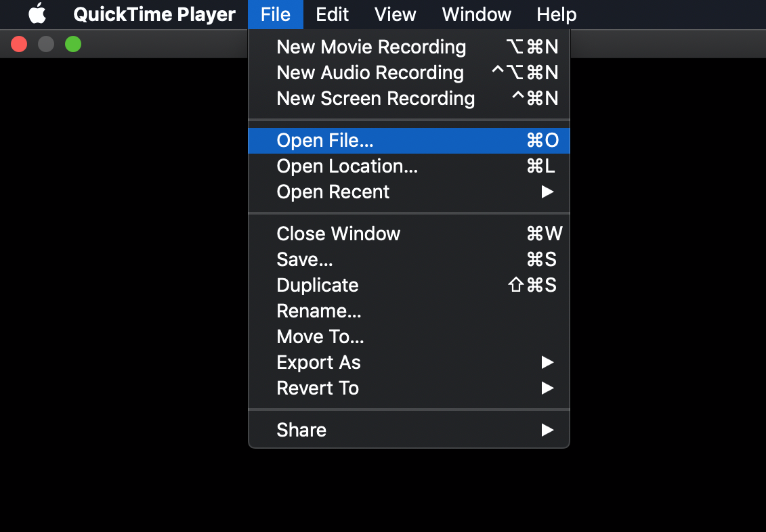The width and height of the screenshot is (766, 532).
Task: Click Save in the File menu
Action: tap(305, 260)
